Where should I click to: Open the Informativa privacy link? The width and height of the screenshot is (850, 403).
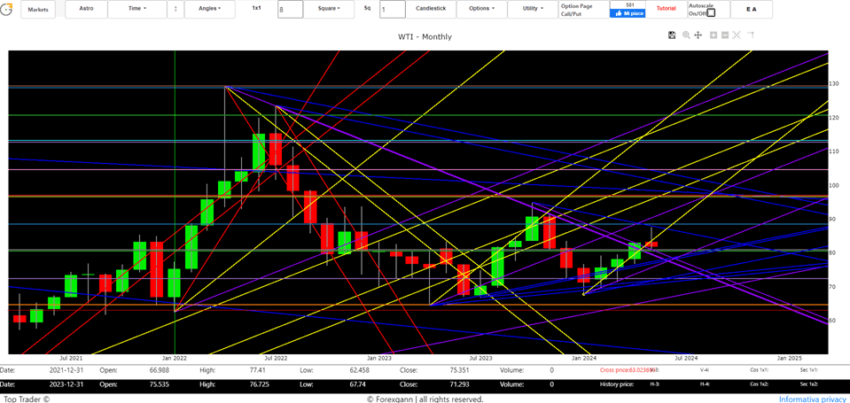tap(813, 399)
